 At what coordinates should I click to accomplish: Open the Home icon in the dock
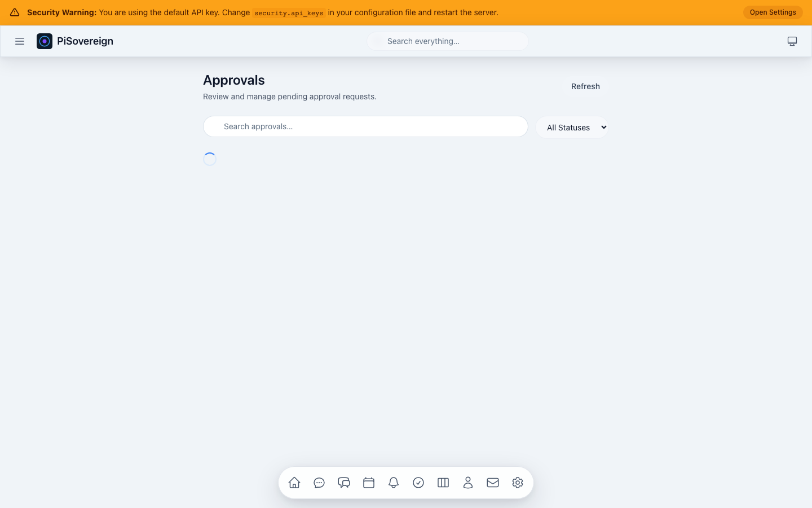tap(294, 483)
